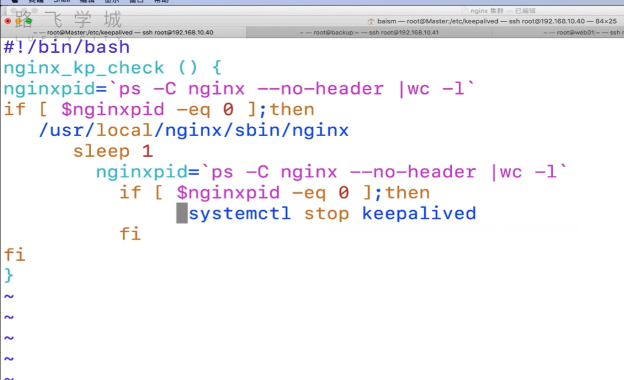
Task: Click the unindented 'if [ $nginxpid -eq 0 ];then' line
Action: pyautogui.click(x=159, y=109)
